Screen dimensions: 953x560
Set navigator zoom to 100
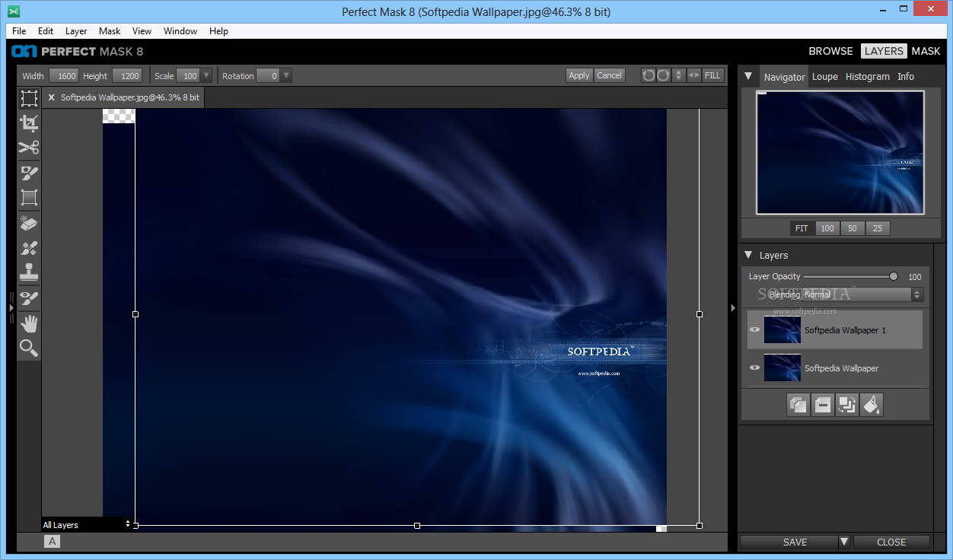827,228
